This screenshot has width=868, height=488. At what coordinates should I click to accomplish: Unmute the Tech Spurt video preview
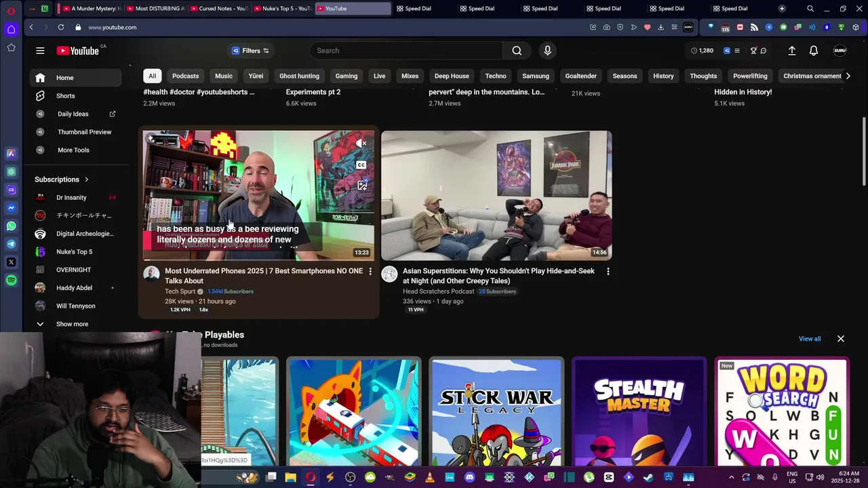(361, 143)
